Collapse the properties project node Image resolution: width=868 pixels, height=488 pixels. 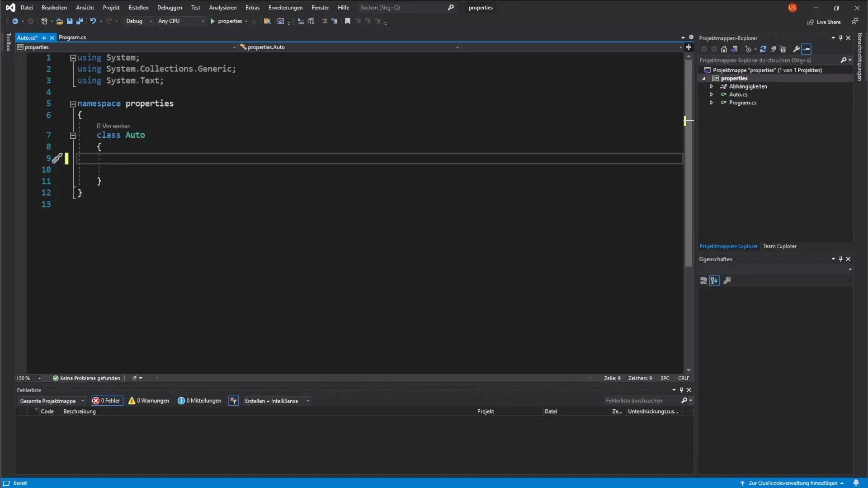(704, 78)
